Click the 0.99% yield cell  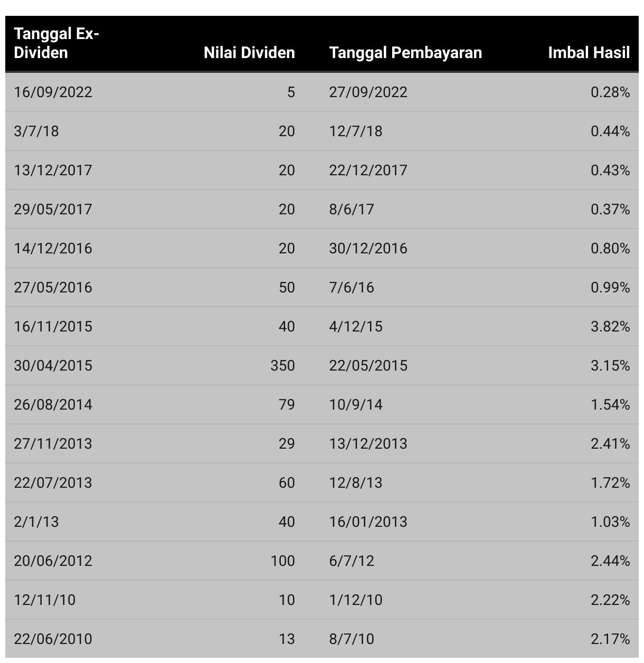point(610,287)
